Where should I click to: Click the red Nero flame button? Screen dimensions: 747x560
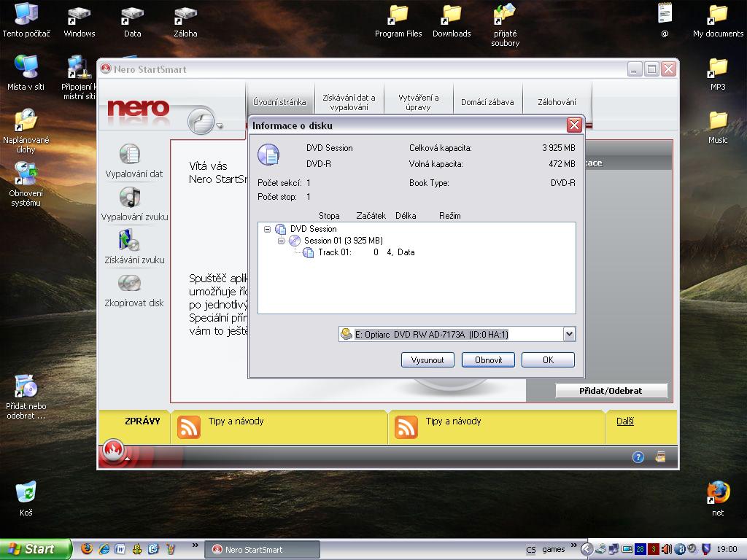(x=113, y=450)
